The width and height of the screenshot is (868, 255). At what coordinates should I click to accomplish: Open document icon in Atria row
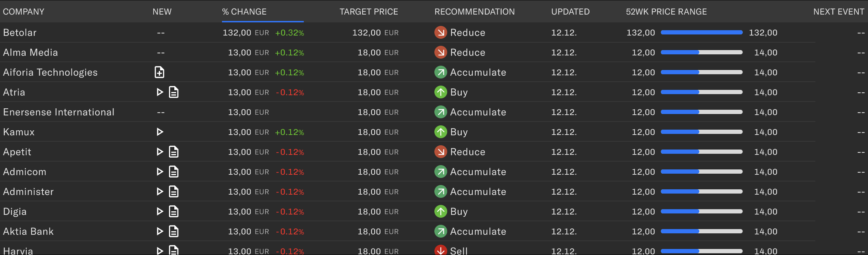(x=174, y=92)
